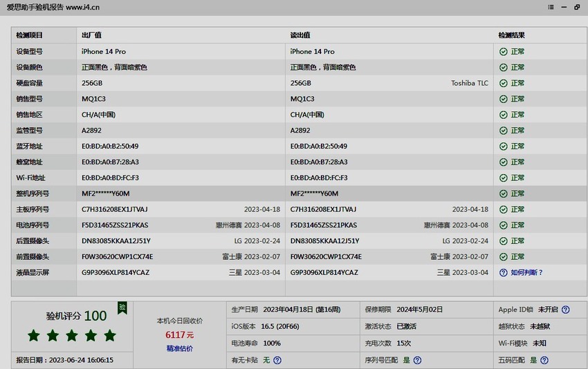Viewport: 588px width, 369px height.
Task: Click the Toshiba TLC text
Action: click(470, 83)
